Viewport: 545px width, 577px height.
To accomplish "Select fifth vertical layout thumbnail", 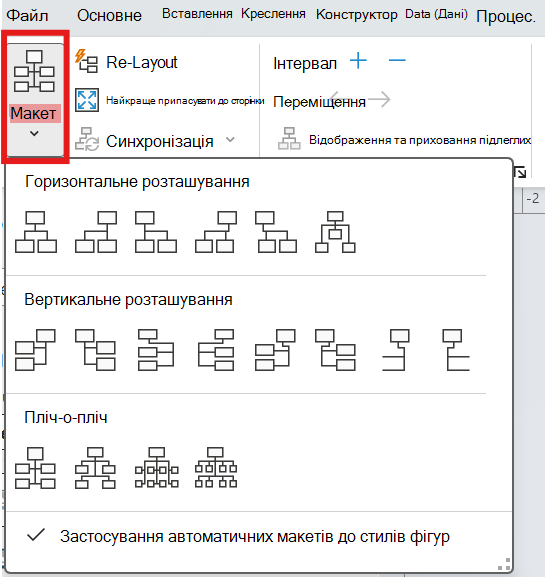I will coord(275,350).
